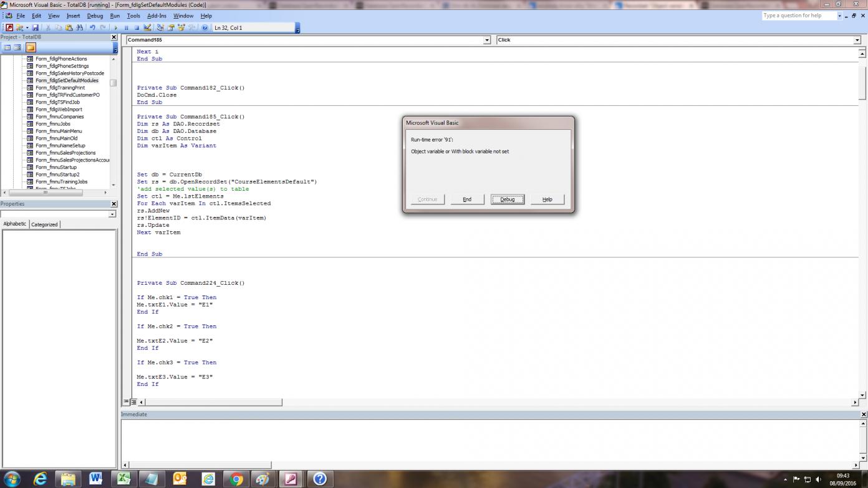Open the Edit menu

point(37,16)
